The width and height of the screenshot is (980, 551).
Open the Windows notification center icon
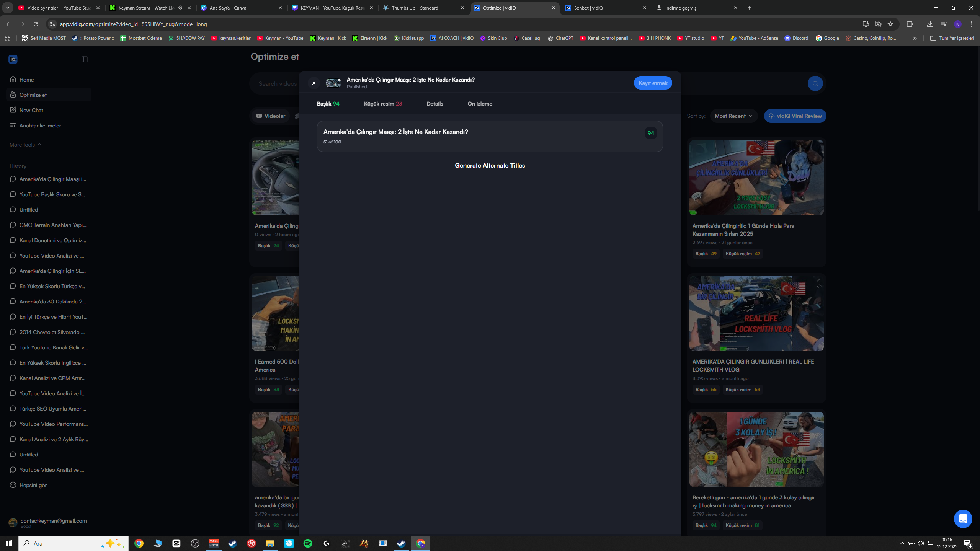point(968,543)
